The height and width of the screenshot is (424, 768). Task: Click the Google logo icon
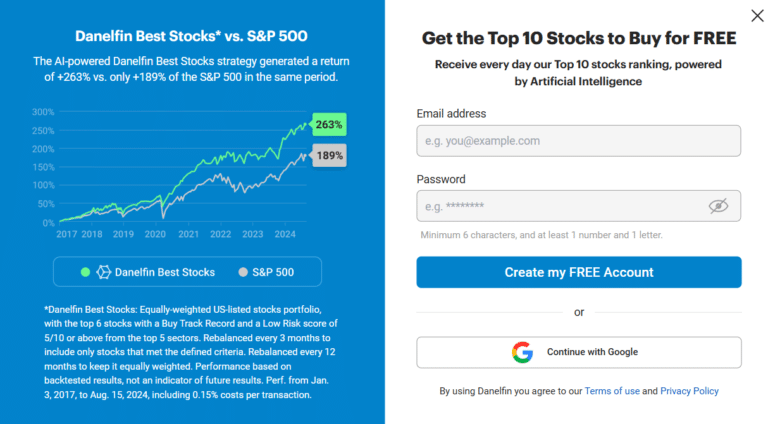(x=523, y=352)
